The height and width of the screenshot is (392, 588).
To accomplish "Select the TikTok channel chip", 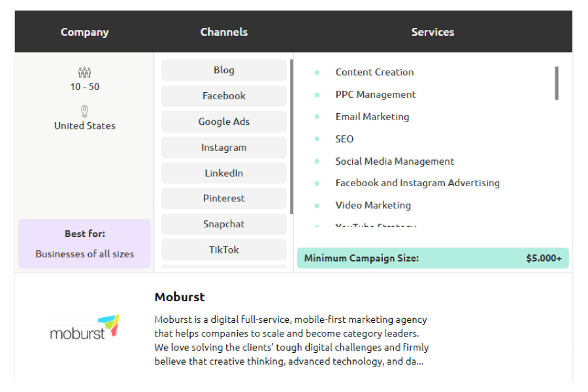I will point(224,250).
